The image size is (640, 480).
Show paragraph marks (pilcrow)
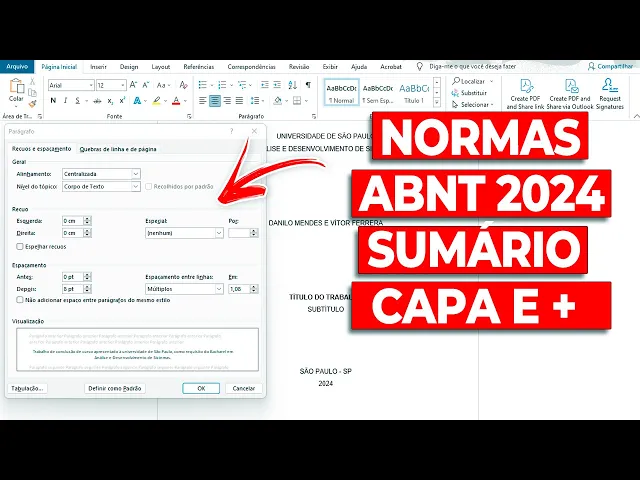pos(308,85)
